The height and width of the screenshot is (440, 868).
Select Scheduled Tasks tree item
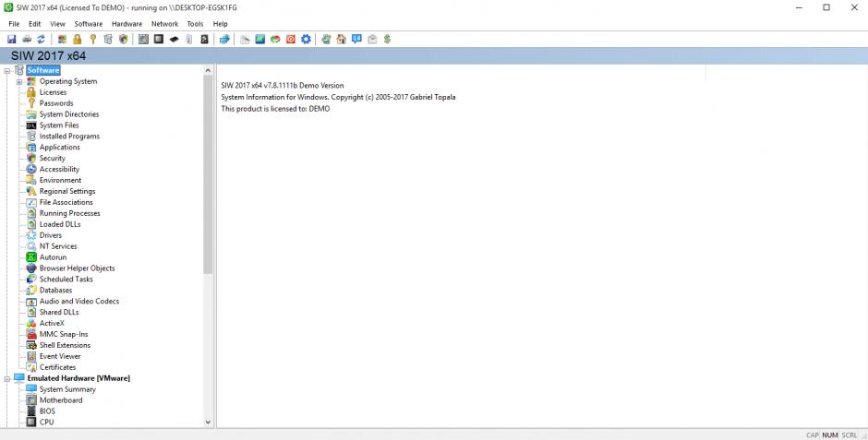[x=66, y=279]
